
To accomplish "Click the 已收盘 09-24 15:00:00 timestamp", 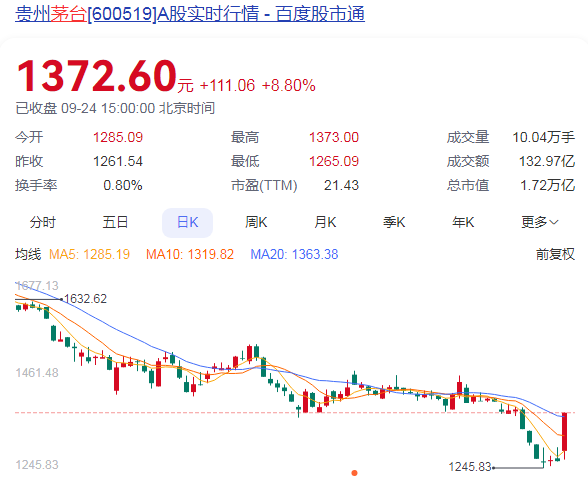I will [115, 108].
